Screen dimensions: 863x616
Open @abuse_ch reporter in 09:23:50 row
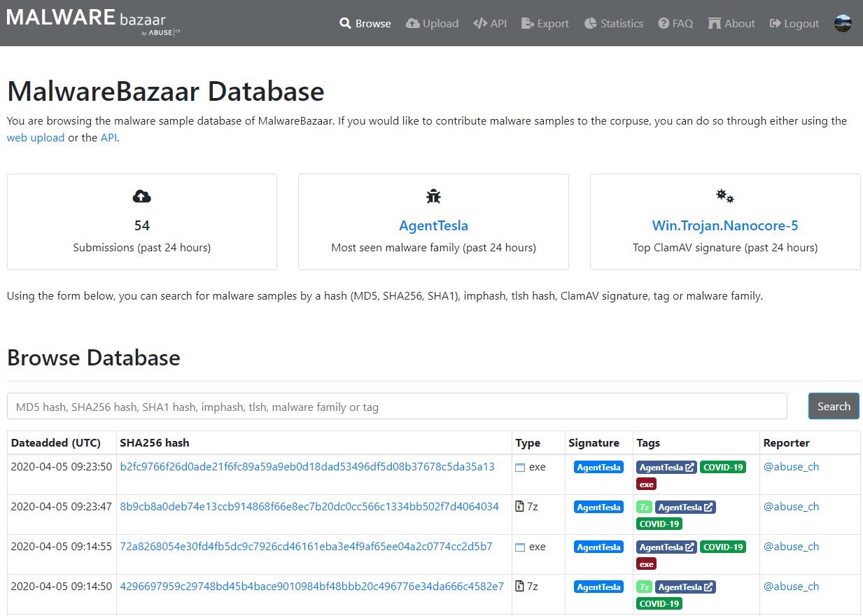[x=791, y=466]
